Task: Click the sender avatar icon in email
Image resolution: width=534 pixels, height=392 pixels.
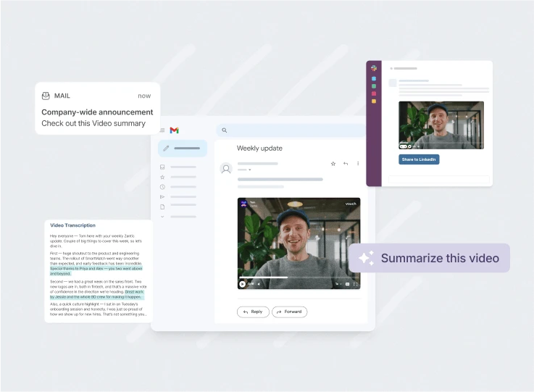Action: pos(226,169)
